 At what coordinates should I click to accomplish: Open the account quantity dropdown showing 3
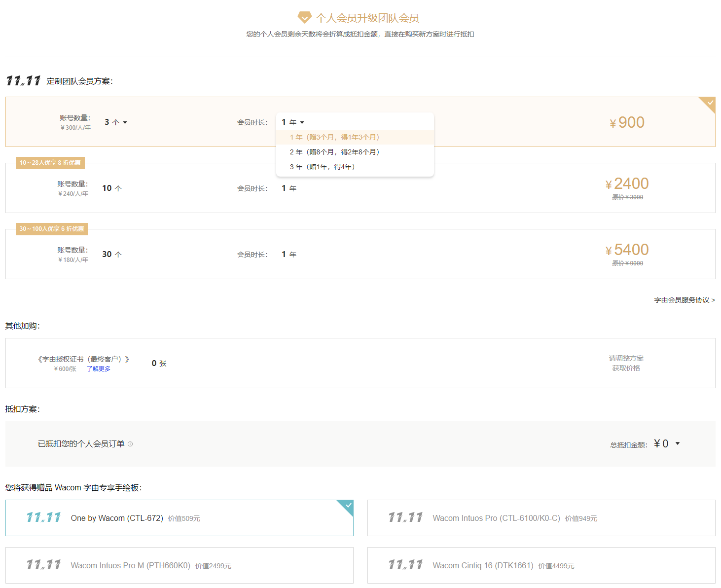116,122
